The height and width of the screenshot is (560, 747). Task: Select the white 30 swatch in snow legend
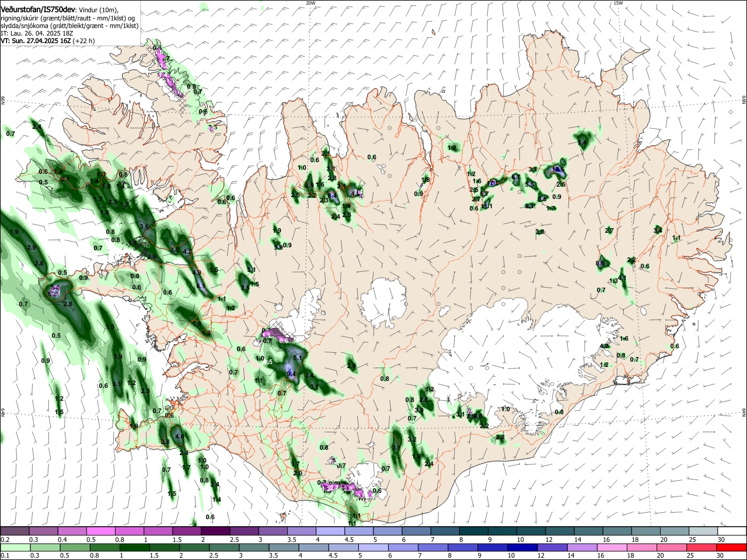[731, 531]
